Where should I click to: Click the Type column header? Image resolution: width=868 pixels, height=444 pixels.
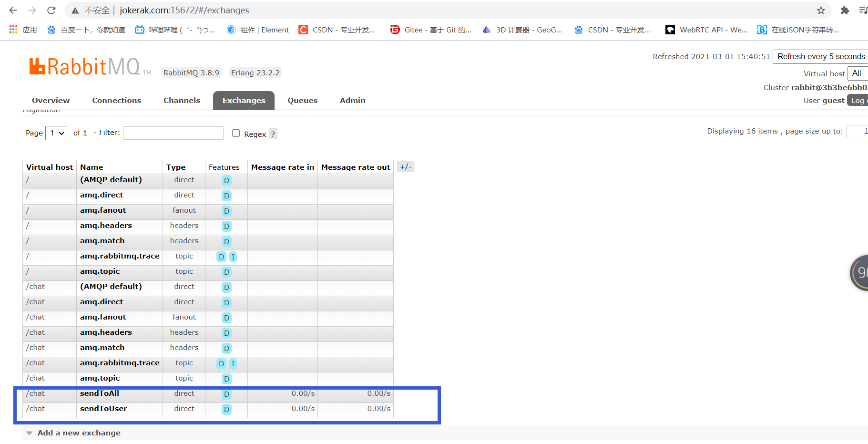[x=176, y=167]
